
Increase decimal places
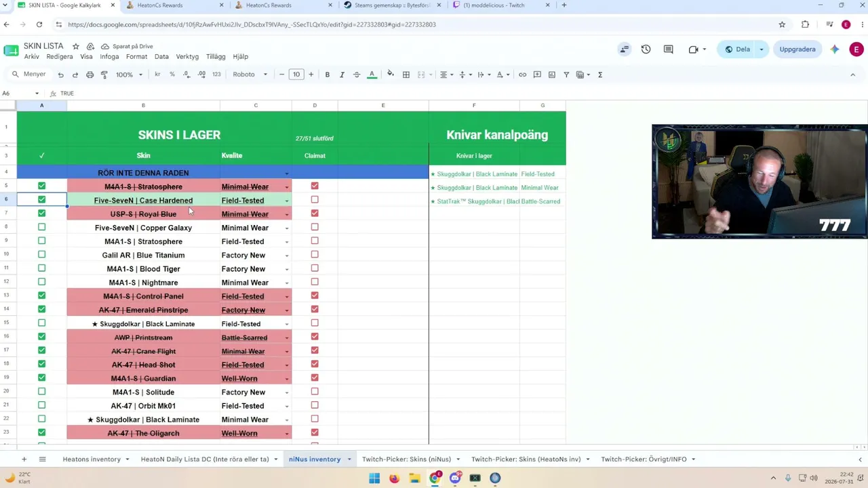201,75
